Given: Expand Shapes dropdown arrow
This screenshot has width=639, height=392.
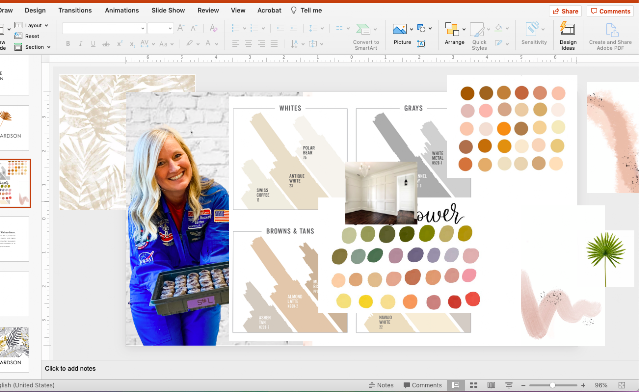Looking at the screenshot, I should coord(430,29).
